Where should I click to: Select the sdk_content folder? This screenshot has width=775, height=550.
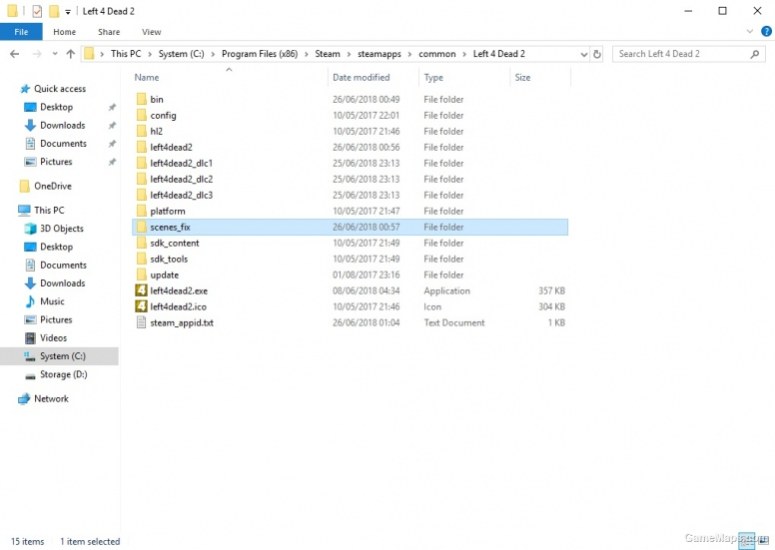pyautogui.click(x=350, y=243)
